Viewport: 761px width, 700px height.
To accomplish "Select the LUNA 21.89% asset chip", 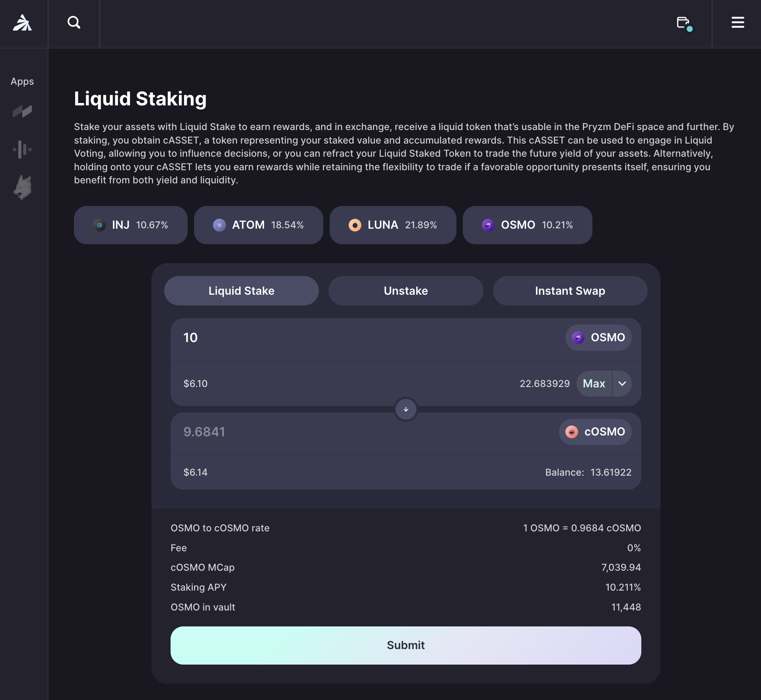I will click(x=393, y=225).
